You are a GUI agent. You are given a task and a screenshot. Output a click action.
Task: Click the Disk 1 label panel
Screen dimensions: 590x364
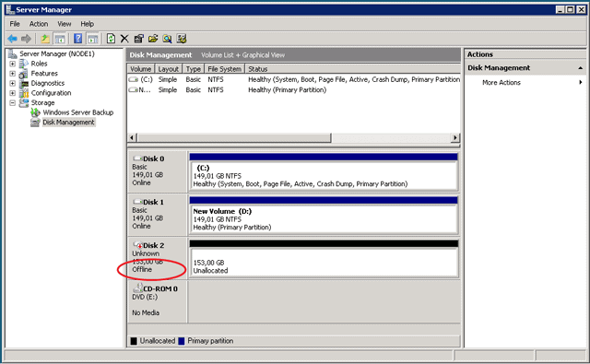tap(158, 215)
